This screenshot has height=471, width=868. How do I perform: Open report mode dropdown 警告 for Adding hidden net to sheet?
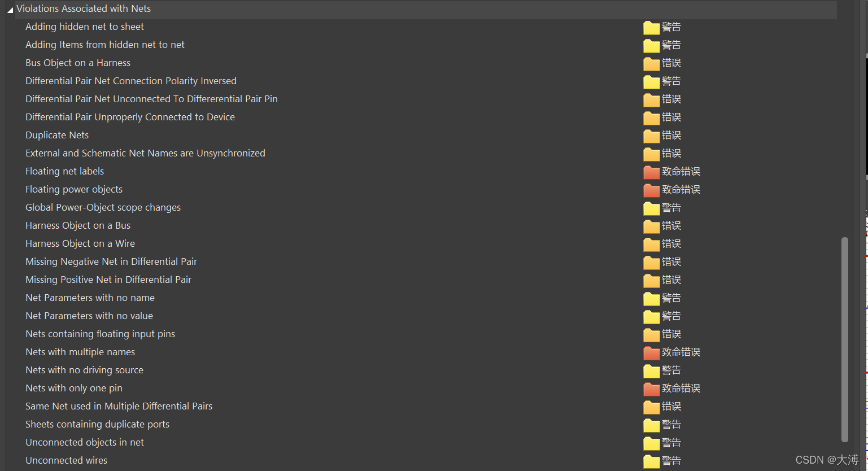click(671, 27)
